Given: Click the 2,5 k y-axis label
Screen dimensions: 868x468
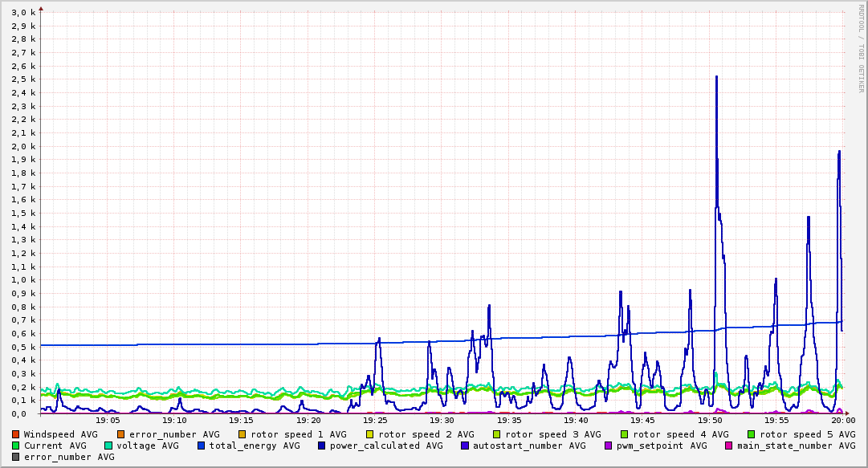Looking at the screenshot, I should (23, 79).
